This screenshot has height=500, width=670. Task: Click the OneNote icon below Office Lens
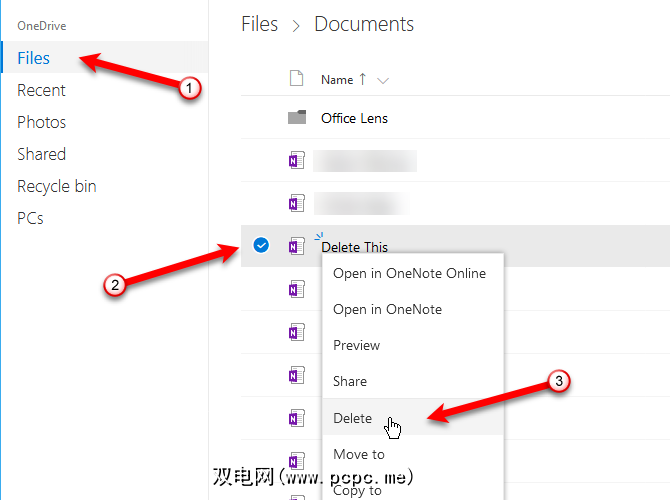[x=297, y=160]
